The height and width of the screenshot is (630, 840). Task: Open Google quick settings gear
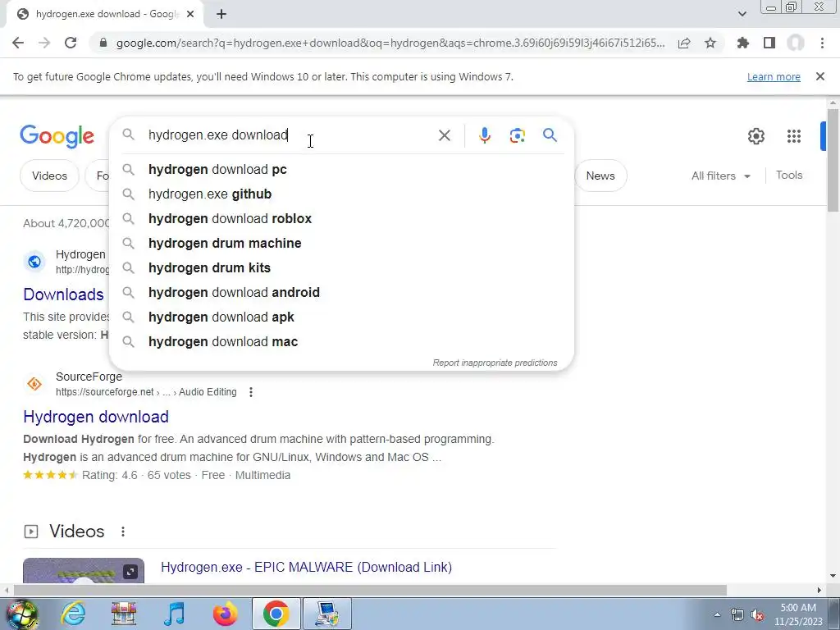tap(756, 136)
